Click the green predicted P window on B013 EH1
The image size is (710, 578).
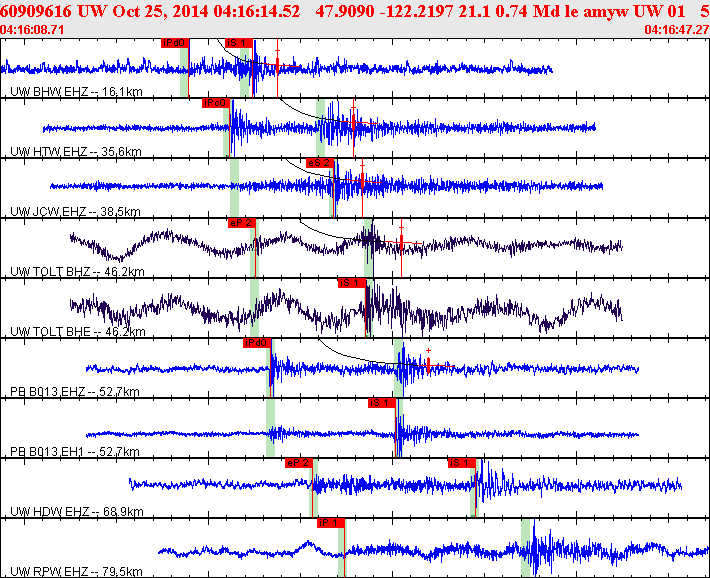pos(270,428)
